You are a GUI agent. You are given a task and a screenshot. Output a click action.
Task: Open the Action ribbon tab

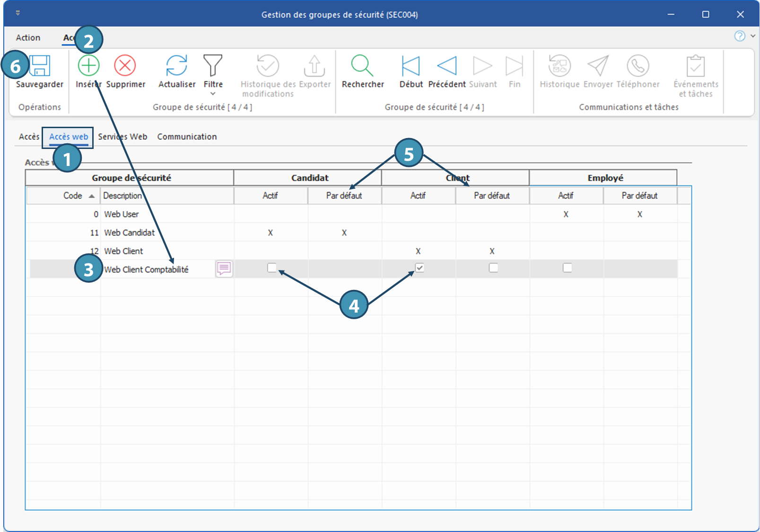28,38
